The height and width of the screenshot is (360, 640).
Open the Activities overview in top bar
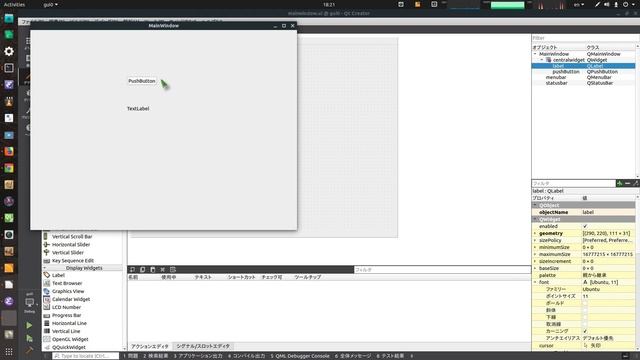tap(14, 4)
